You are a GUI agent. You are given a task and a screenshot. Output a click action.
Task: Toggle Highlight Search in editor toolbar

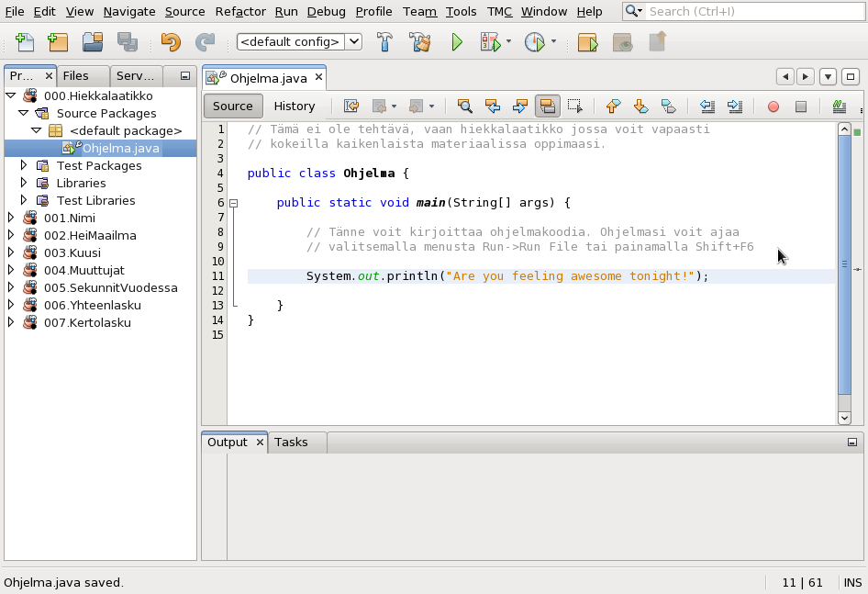click(x=547, y=106)
